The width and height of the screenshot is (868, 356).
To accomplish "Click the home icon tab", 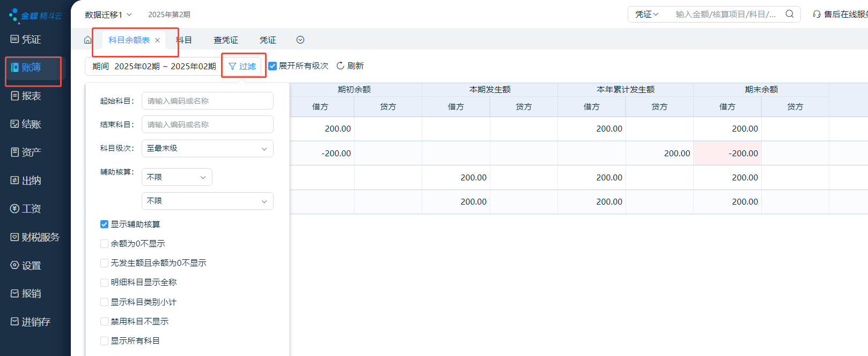I will coord(87,40).
